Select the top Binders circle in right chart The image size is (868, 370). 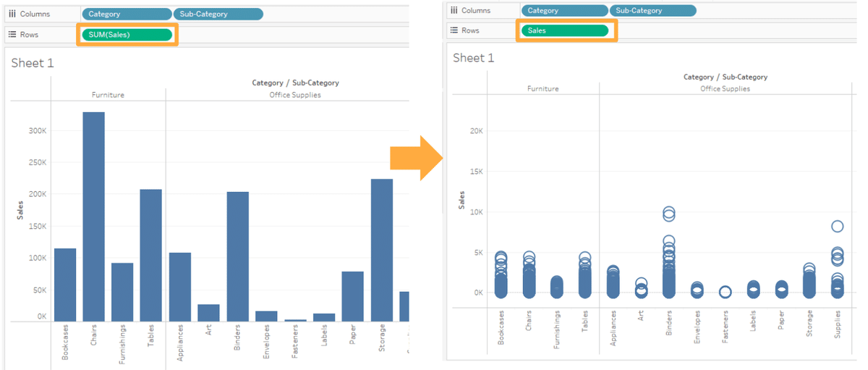click(x=669, y=212)
